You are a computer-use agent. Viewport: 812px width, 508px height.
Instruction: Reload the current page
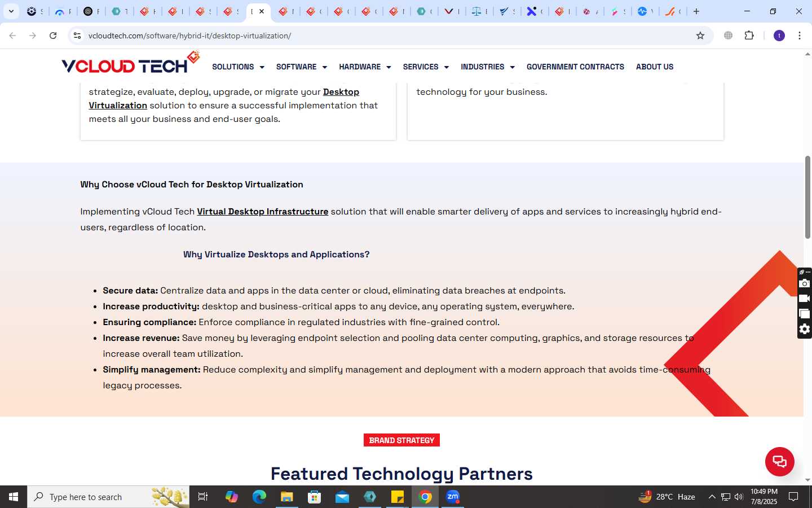[53, 36]
